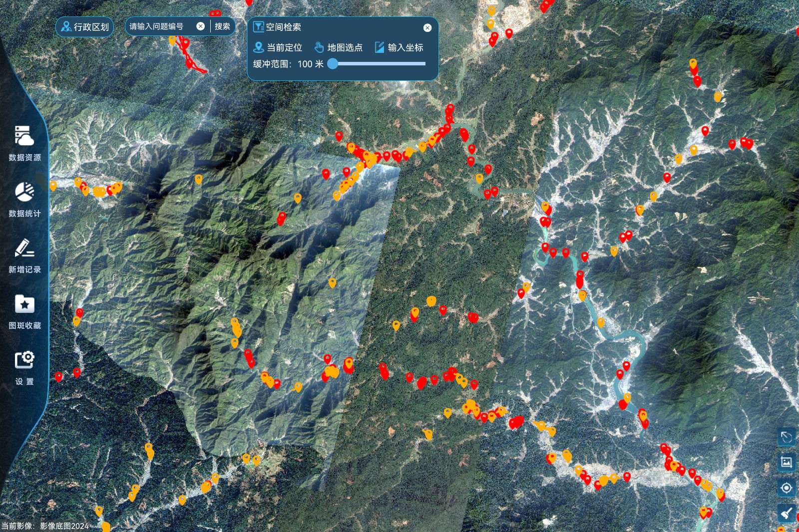Click the image screenshot crop icon
Viewport: 799px width, 532px height.
coord(786,462)
